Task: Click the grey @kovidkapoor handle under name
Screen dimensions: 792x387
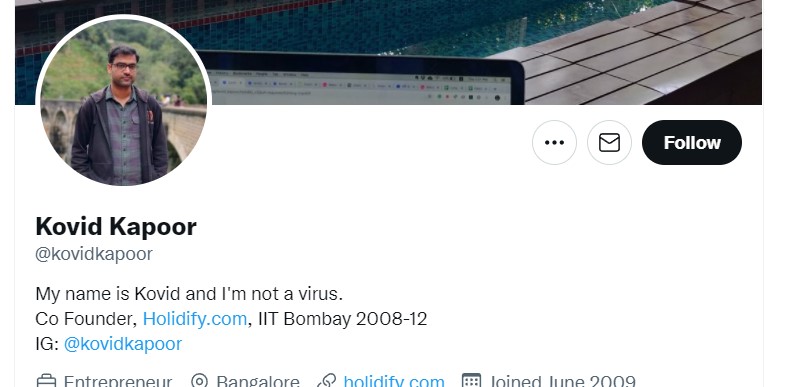Action: [94, 254]
